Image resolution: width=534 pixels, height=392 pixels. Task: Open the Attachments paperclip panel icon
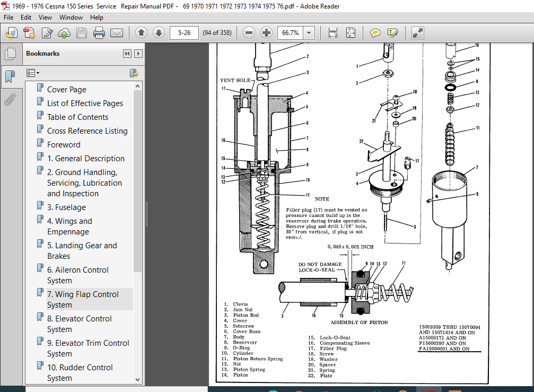click(11, 99)
